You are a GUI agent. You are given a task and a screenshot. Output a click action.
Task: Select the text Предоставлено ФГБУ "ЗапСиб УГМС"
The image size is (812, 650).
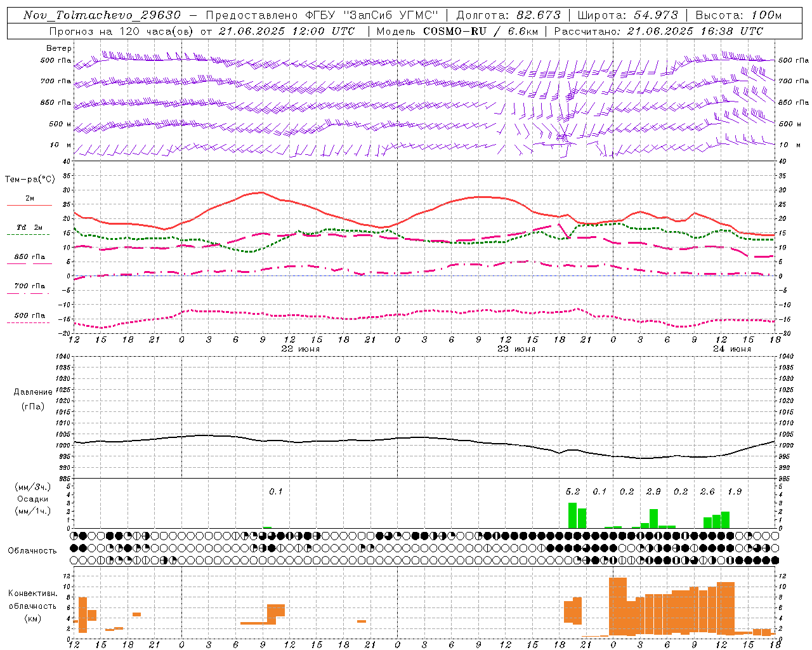click(x=322, y=15)
